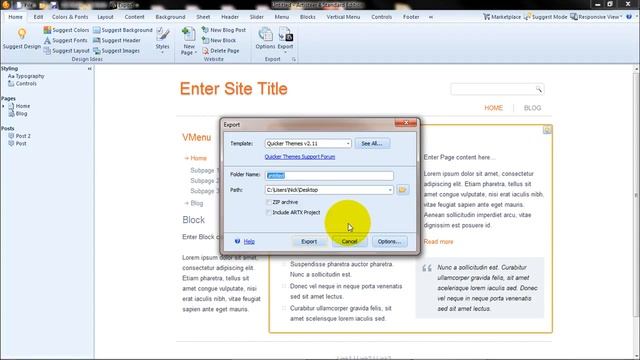Screen dimensions: 640x360
Task: Click edit icon at top-right of content block
Action: (547, 130)
